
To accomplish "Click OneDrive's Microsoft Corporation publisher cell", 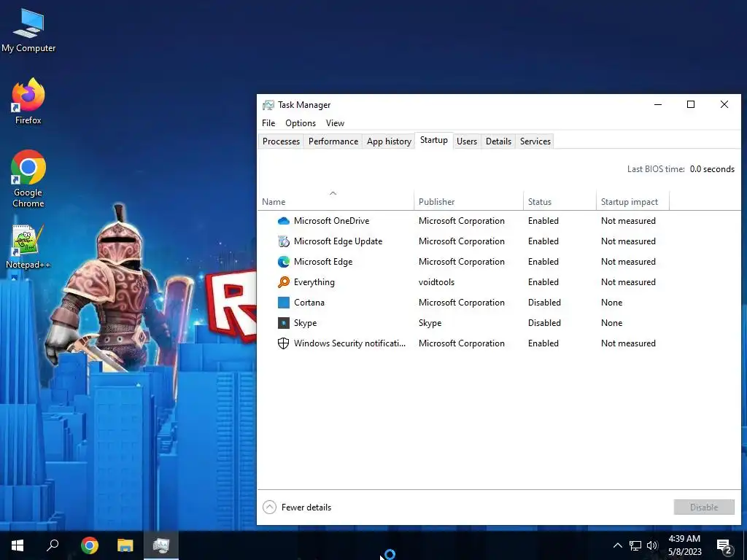I will click(462, 221).
